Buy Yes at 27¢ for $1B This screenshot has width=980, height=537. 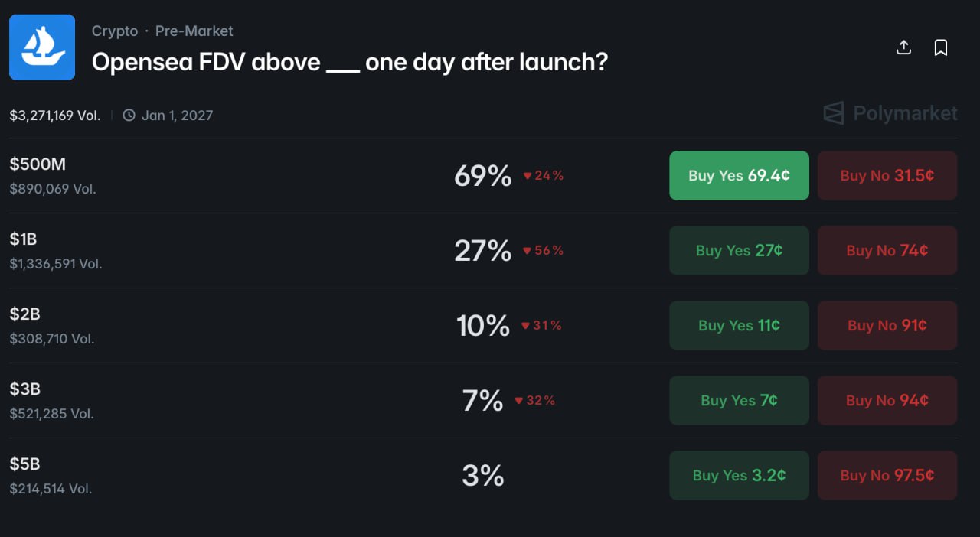(739, 250)
